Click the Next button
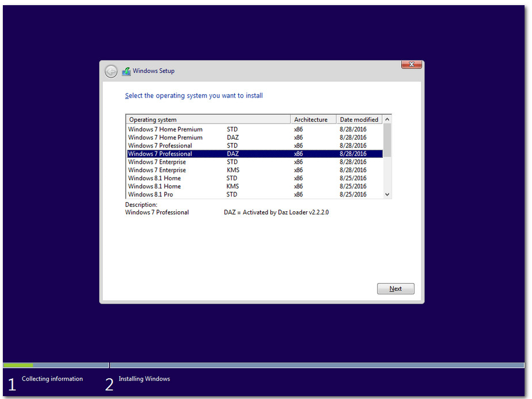Viewport: 532px width, 399px height. point(395,289)
